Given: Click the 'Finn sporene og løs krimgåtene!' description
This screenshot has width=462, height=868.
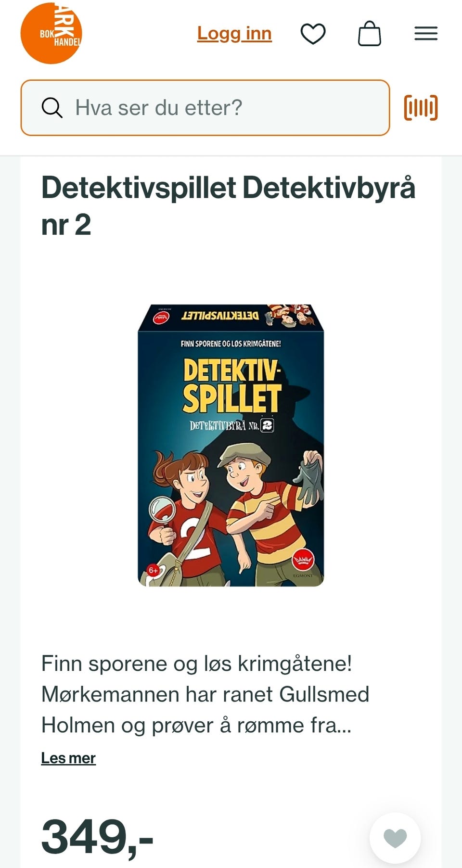Looking at the screenshot, I should pyautogui.click(x=196, y=664).
